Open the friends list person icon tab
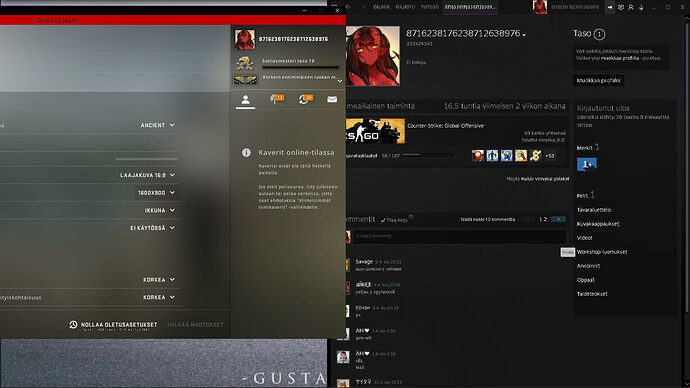 (246, 100)
